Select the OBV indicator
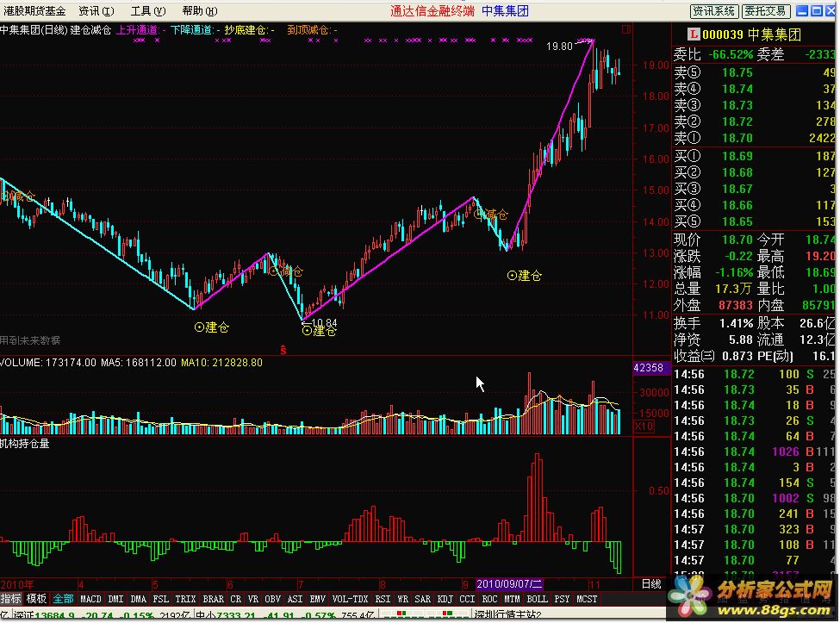Image resolution: width=840 pixels, height=623 pixels. [x=273, y=599]
